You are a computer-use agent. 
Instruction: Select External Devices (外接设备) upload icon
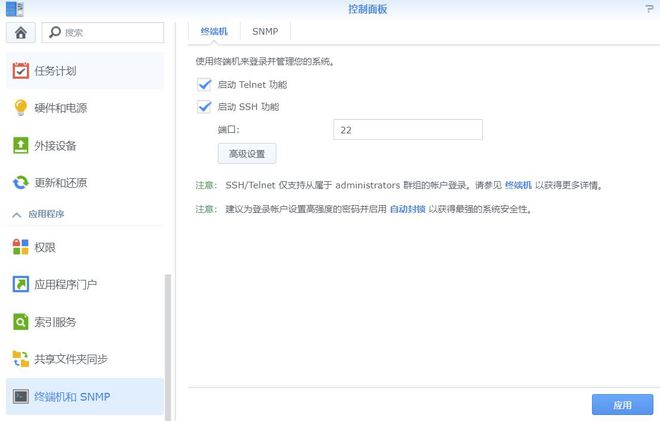(20, 146)
